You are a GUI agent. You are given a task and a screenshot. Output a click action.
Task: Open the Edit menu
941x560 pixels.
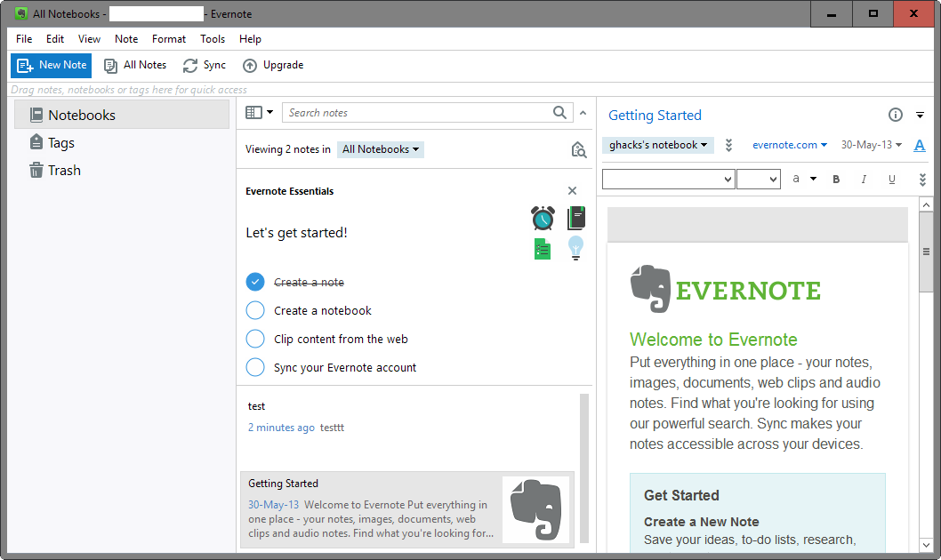[x=54, y=39]
